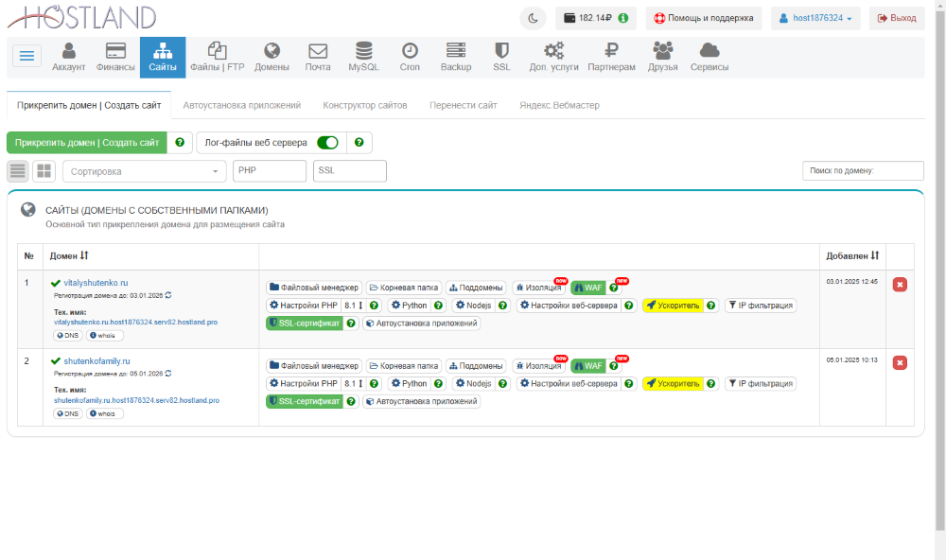Screen dimensions: 946x560
Task: Toggle the hamburger sidebar menu
Action: (26, 56)
